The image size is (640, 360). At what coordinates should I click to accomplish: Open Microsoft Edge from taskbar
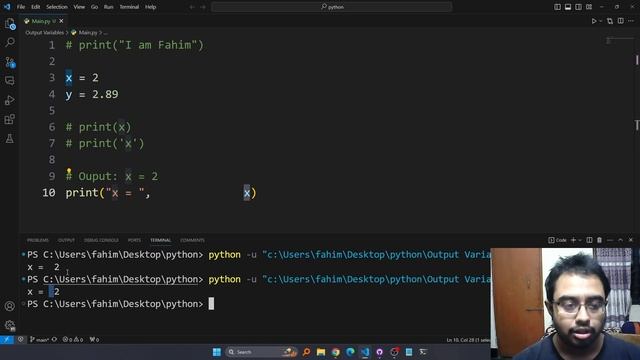(350, 352)
